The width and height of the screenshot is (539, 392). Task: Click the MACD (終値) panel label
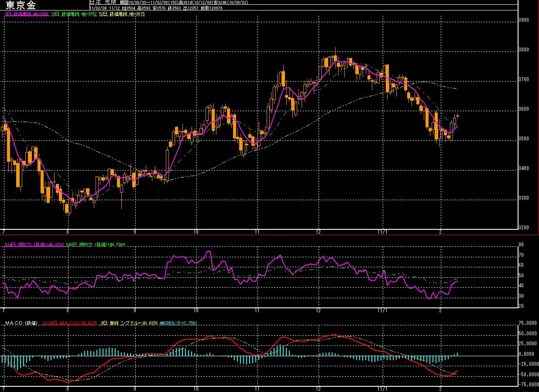tap(22, 323)
